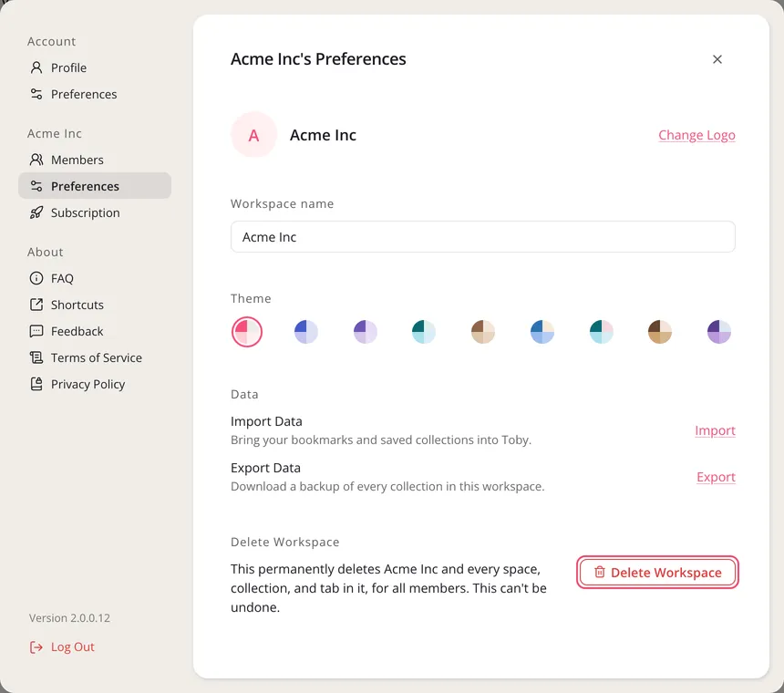Viewport: 784px width, 693px height.
Task: Open Profile settings
Action: pos(95,67)
